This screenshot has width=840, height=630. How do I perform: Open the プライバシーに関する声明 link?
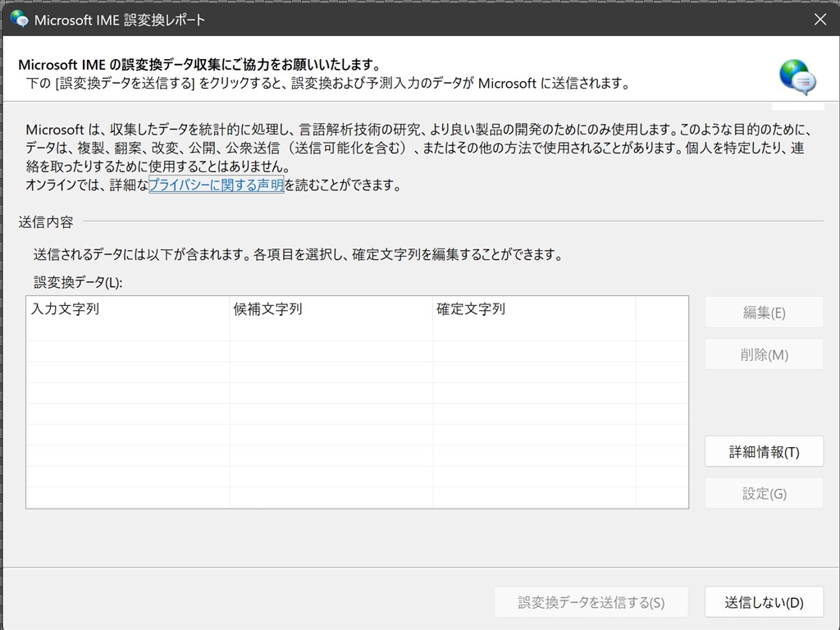(x=216, y=185)
